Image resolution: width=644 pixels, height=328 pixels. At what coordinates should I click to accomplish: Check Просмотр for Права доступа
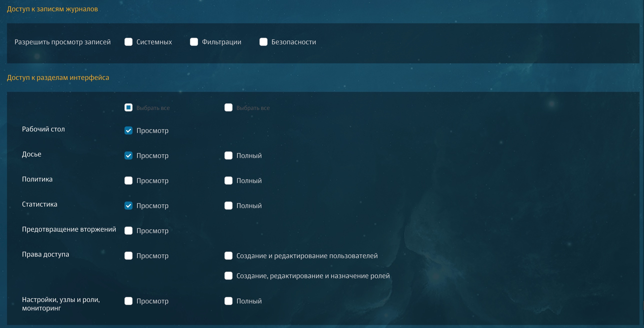click(x=128, y=256)
